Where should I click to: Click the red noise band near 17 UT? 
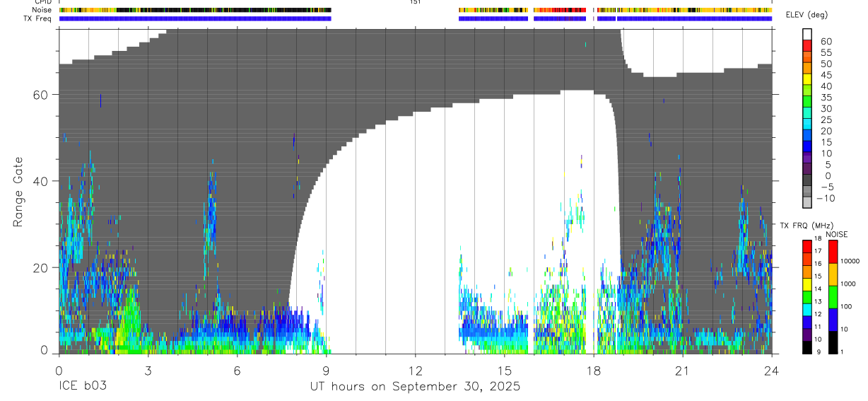point(560,10)
